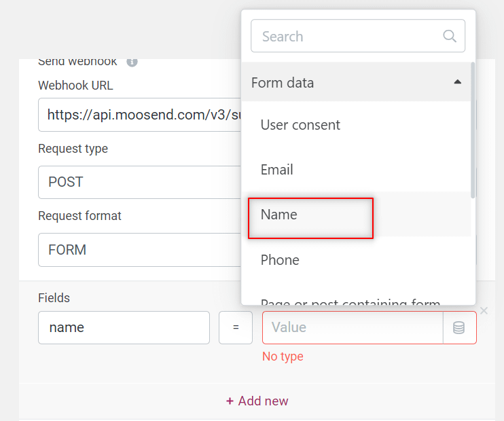
Task: Remove the field row with the X icon
Action: click(x=484, y=311)
